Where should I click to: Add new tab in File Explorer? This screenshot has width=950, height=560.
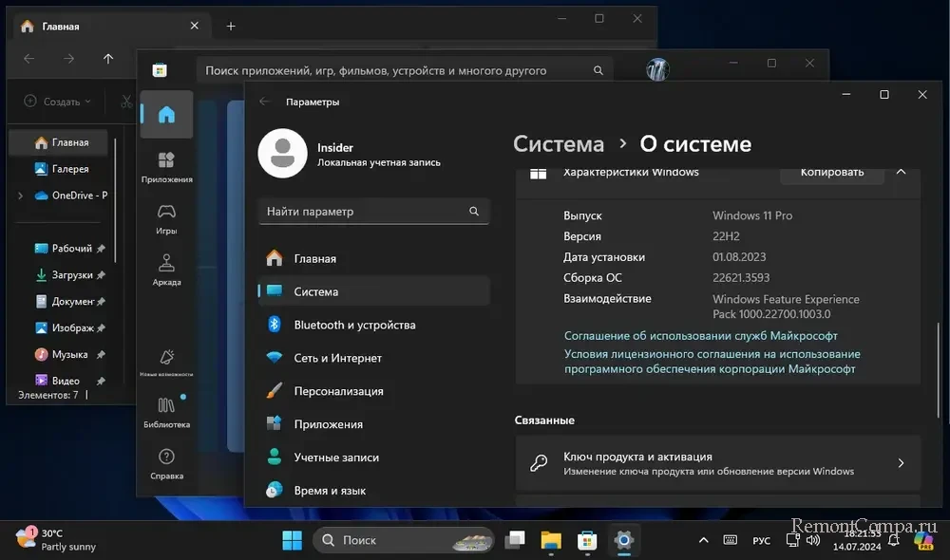tap(231, 26)
